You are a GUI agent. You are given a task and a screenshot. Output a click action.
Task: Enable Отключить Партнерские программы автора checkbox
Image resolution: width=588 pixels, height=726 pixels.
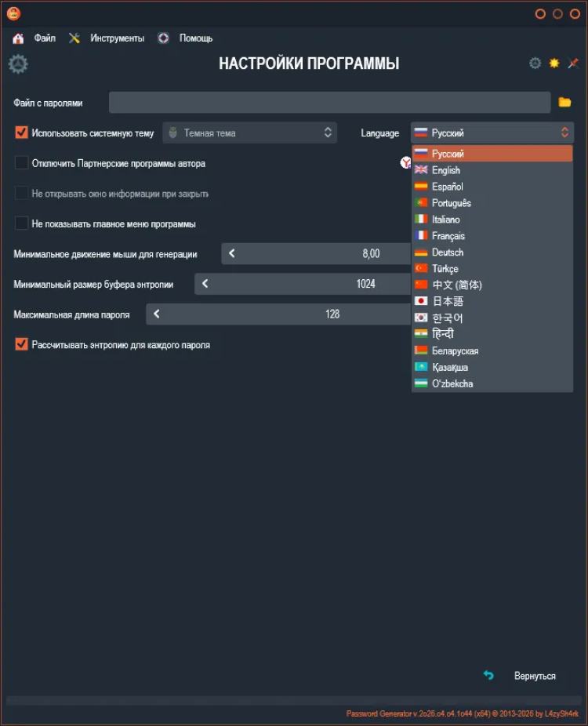pos(21,163)
